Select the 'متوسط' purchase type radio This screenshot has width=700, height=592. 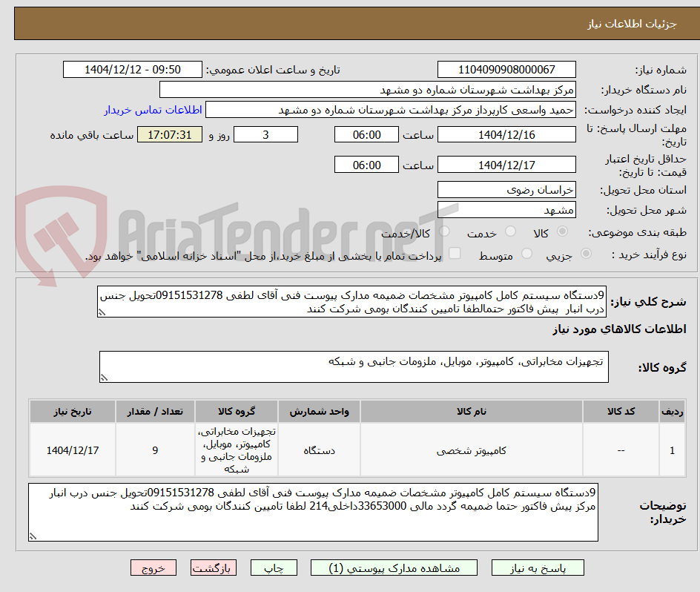point(526,254)
